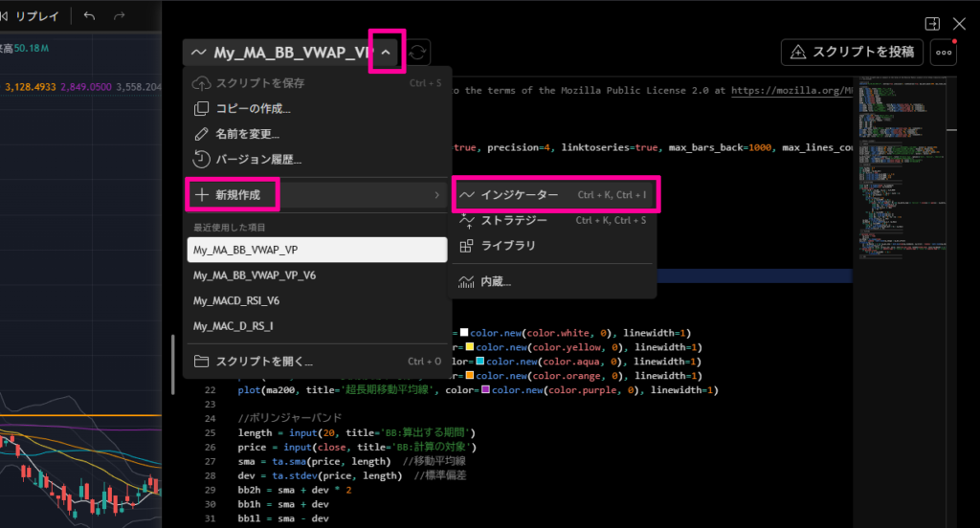Open the three-dot more options menu

click(944, 53)
